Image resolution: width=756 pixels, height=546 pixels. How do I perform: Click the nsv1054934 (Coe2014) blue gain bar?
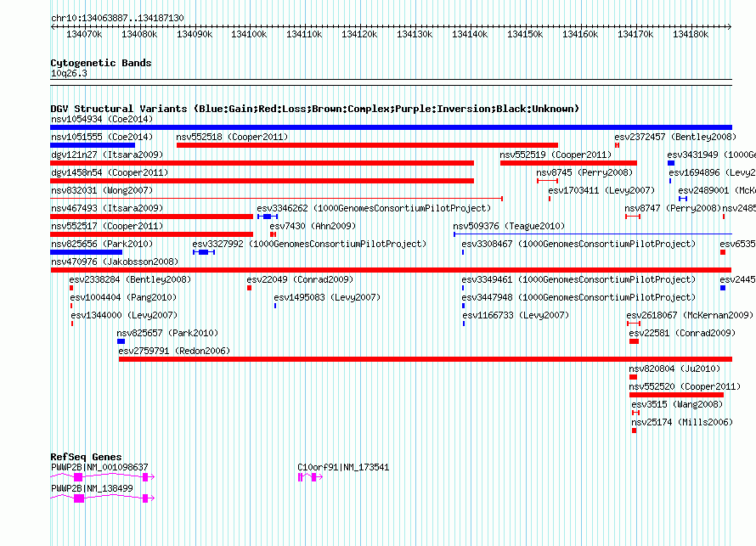(391, 127)
